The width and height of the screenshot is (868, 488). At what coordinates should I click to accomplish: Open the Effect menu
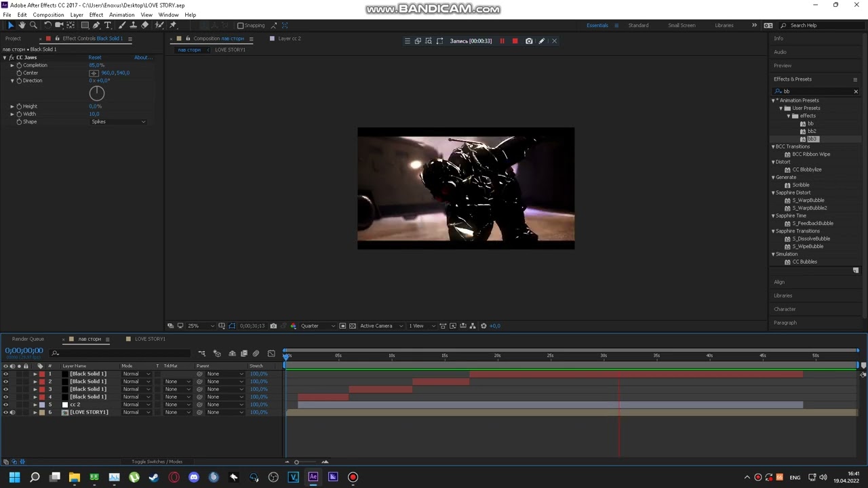coord(96,15)
